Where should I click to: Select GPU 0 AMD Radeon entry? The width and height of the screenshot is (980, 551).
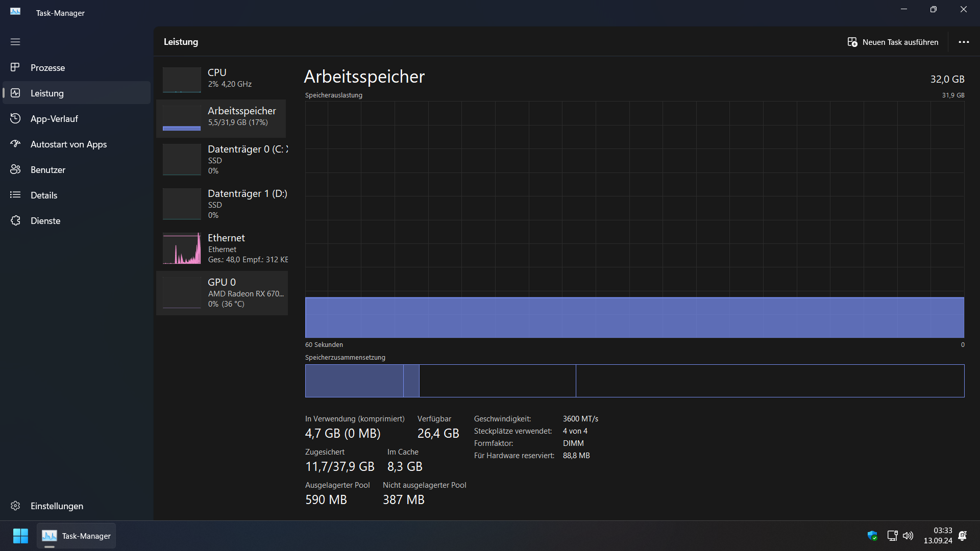[222, 292]
